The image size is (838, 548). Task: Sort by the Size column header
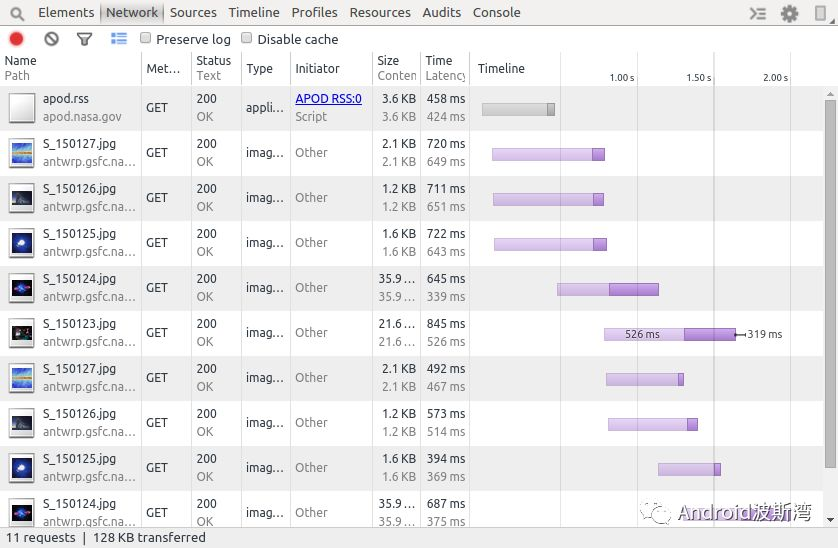(x=388, y=61)
